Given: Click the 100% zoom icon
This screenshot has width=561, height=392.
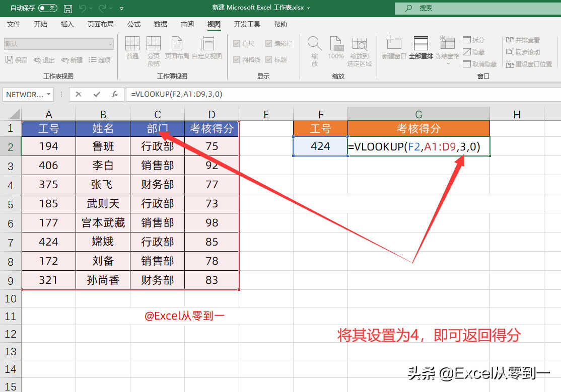Looking at the screenshot, I should (336, 49).
